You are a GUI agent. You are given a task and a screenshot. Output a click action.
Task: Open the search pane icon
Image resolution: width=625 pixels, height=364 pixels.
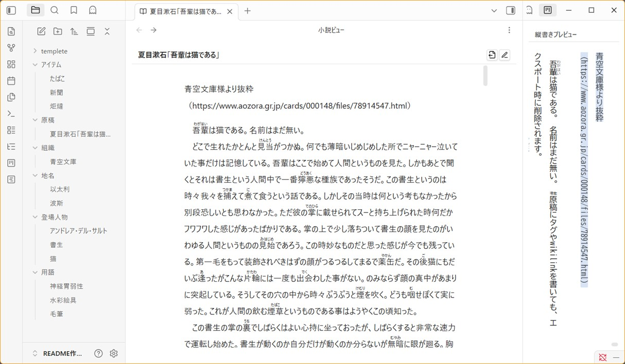[x=55, y=10]
